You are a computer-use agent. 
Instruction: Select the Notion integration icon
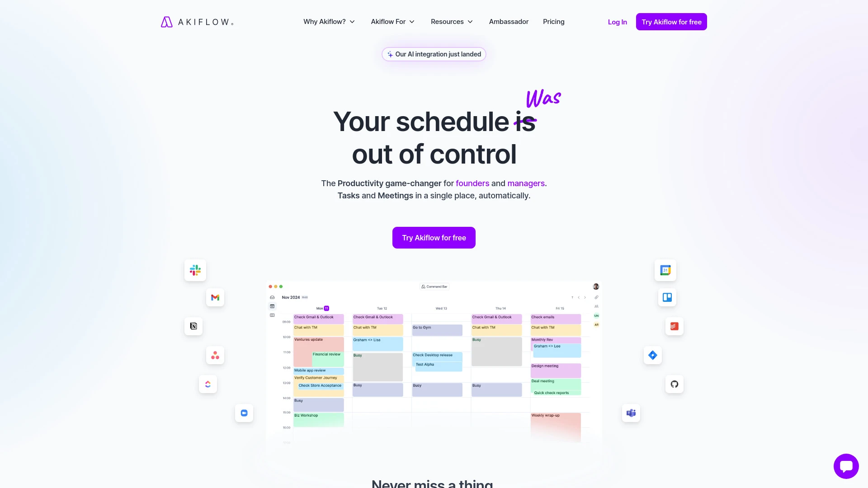pos(194,326)
